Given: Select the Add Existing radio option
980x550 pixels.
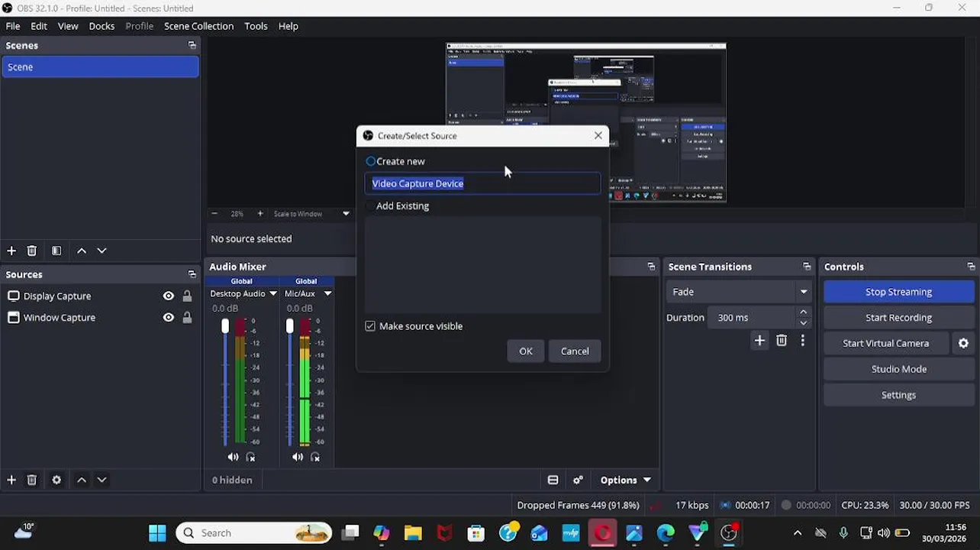Looking at the screenshot, I should [x=371, y=205].
